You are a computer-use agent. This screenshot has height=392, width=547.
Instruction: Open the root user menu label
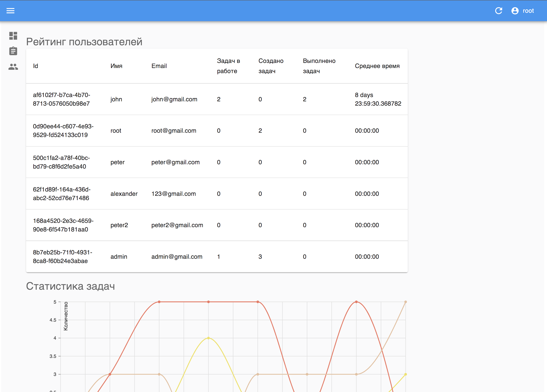528,11
